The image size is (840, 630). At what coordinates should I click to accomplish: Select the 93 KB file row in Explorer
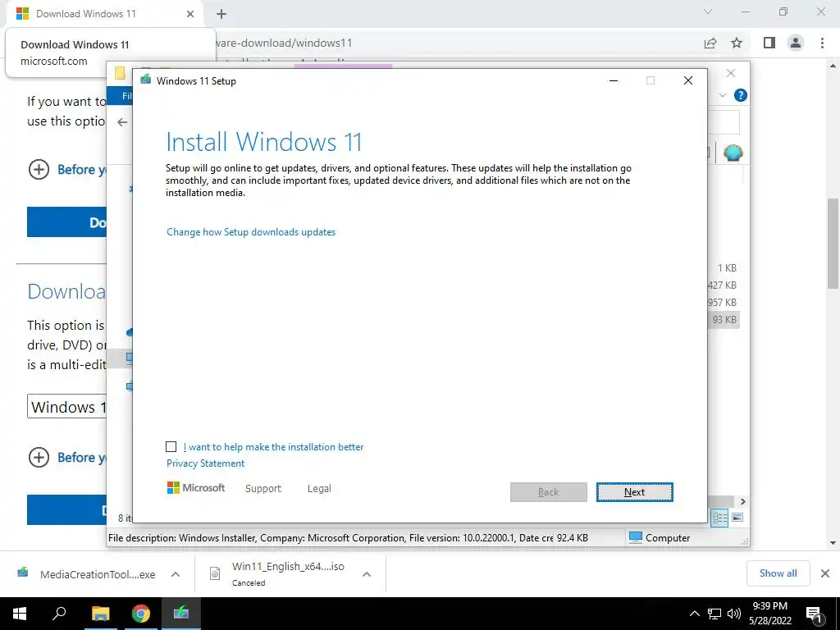point(724,320)
